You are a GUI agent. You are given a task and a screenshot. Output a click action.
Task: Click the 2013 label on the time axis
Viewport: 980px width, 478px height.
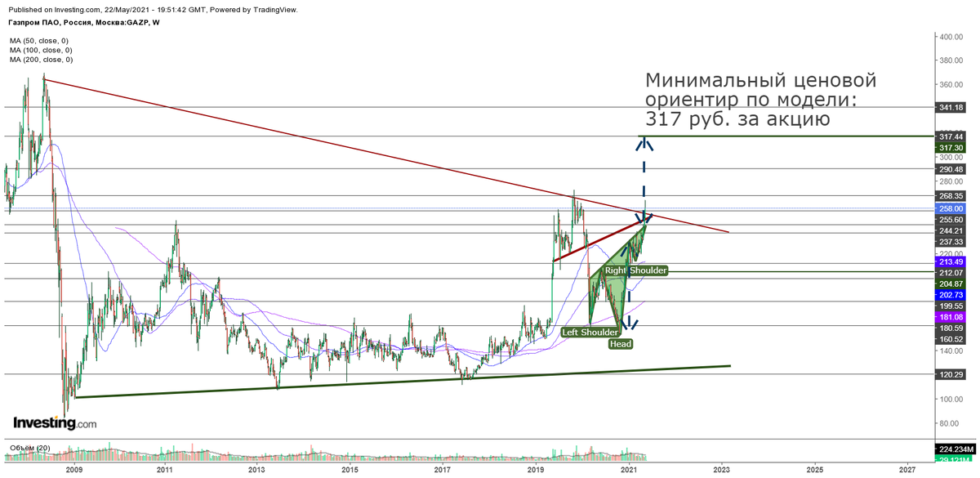coord(257,471)
